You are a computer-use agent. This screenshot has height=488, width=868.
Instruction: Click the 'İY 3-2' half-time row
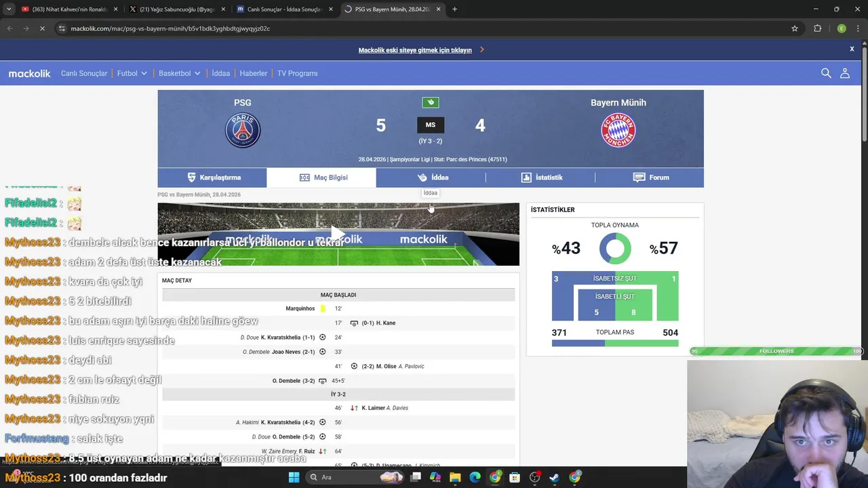tap(338, 394)
